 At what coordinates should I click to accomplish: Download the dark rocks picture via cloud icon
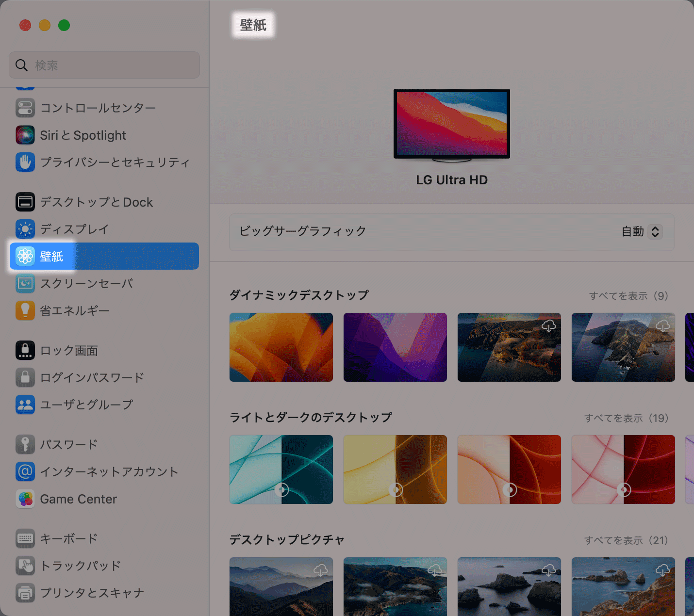pos(549,570)
